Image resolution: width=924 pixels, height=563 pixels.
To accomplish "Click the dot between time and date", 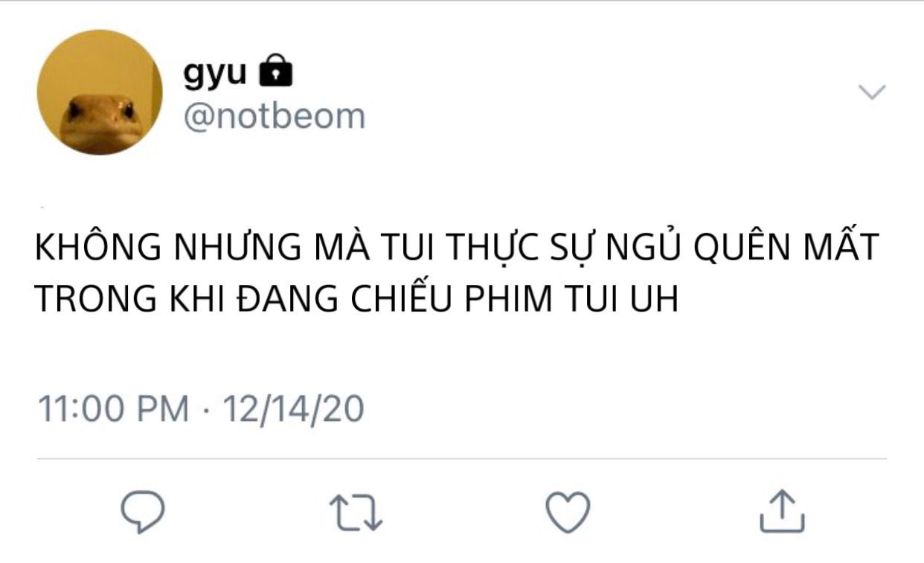I will [206, 409].
